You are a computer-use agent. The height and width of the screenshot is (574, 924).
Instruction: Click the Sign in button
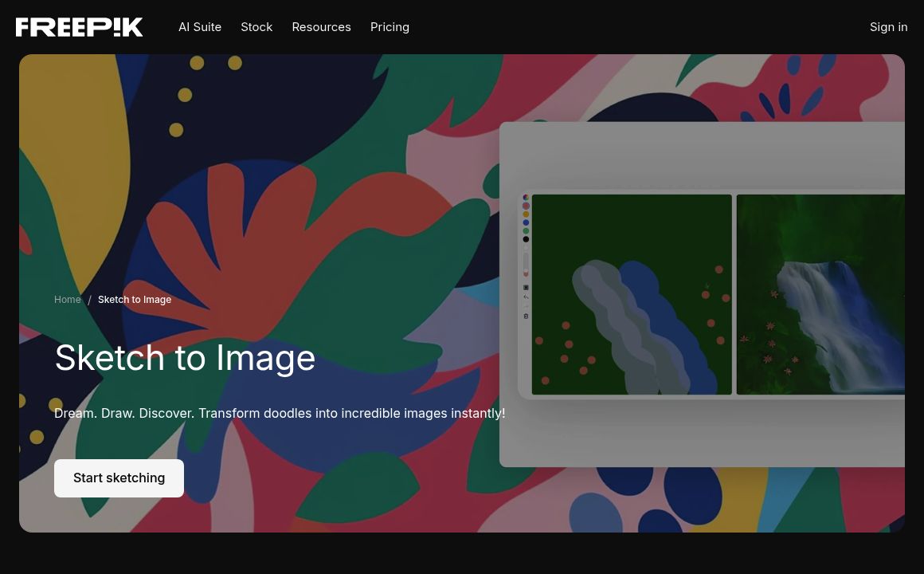(888, 27)
